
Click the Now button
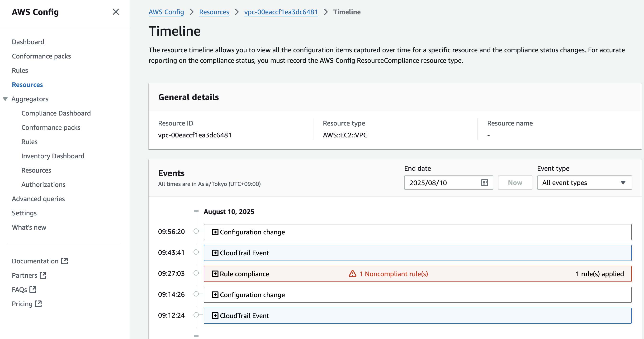pyautogui.click(x=515, y=183)
